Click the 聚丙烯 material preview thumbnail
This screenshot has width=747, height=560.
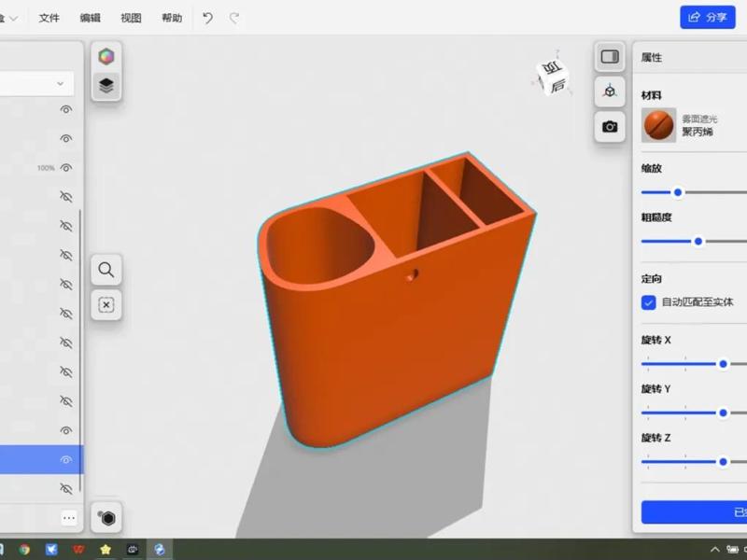[x=658, y=125]
